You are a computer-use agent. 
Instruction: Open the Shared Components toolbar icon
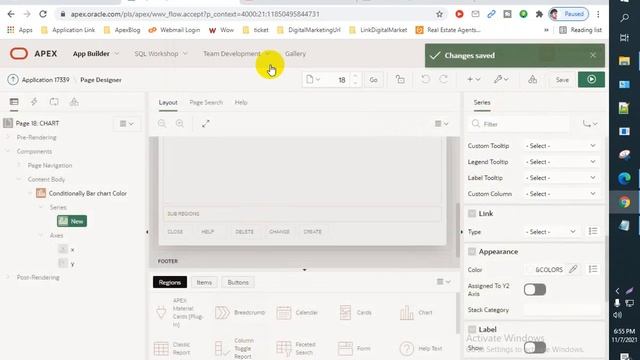coord(532,80)
